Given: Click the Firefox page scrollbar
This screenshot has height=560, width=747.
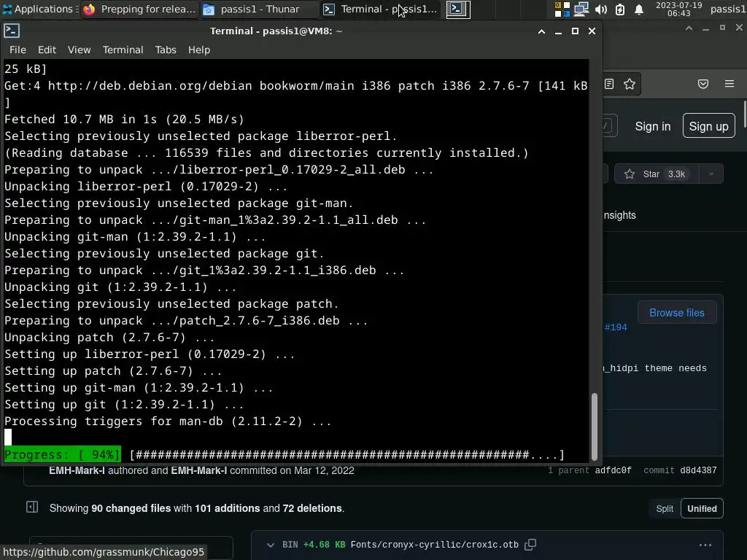Looking at the screenshot, I should click(x=744, y=114).
